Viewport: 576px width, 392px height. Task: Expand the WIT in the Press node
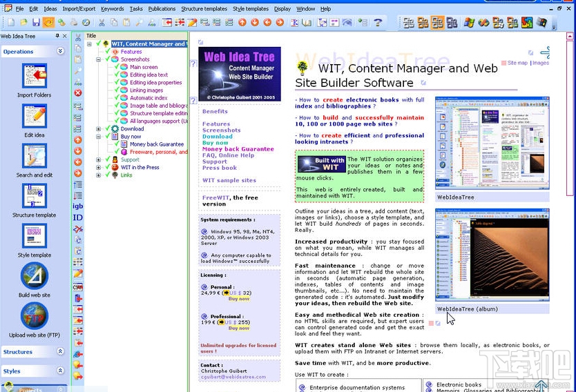(99, 168)
